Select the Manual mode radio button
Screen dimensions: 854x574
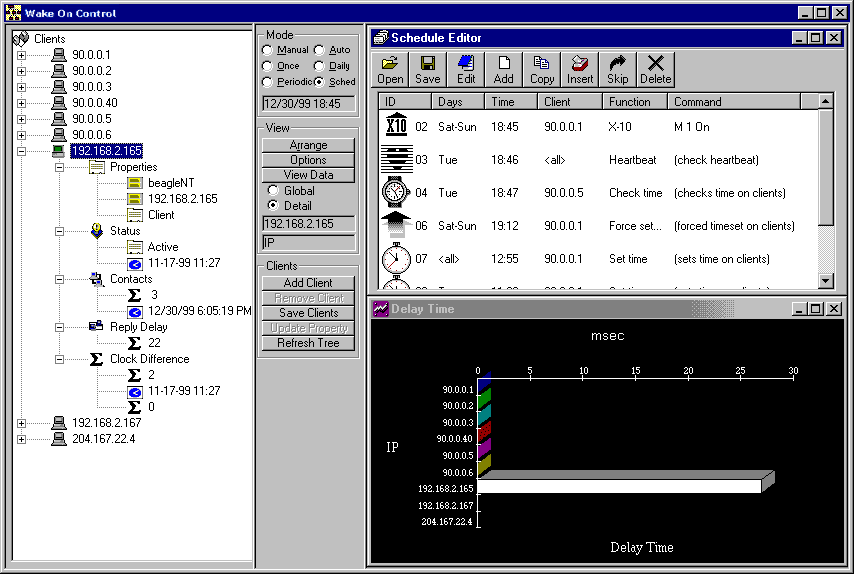pos(267,50)
